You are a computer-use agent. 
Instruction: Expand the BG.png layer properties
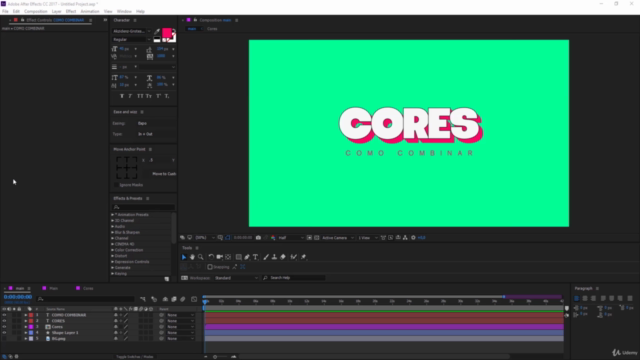point(26,339)
